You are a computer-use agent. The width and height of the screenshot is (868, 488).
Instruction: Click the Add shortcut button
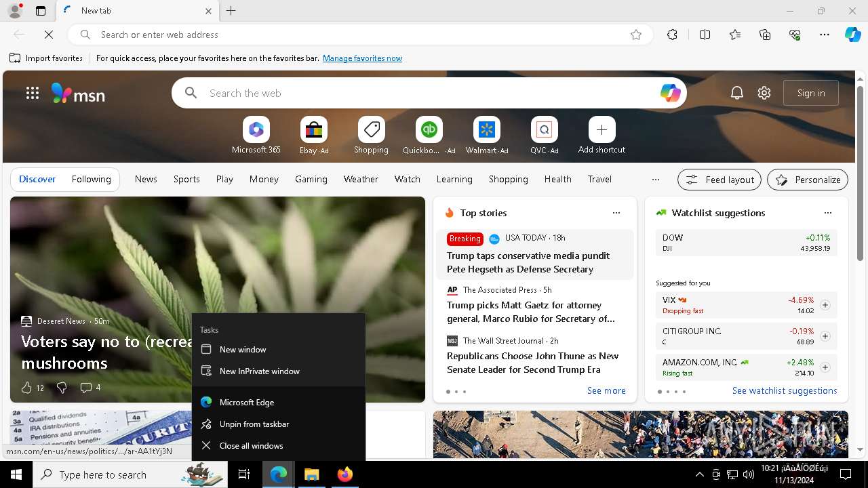coord(601,136)
